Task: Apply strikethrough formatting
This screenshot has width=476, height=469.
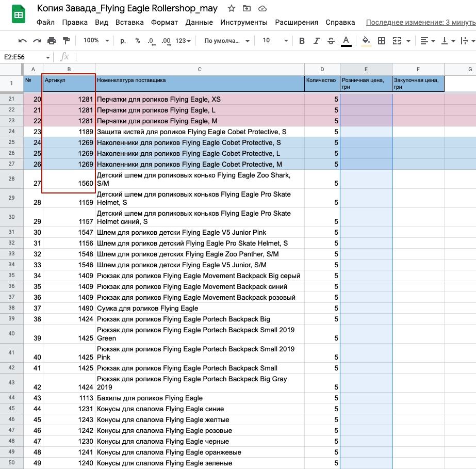Action: (x=331, y=41)
